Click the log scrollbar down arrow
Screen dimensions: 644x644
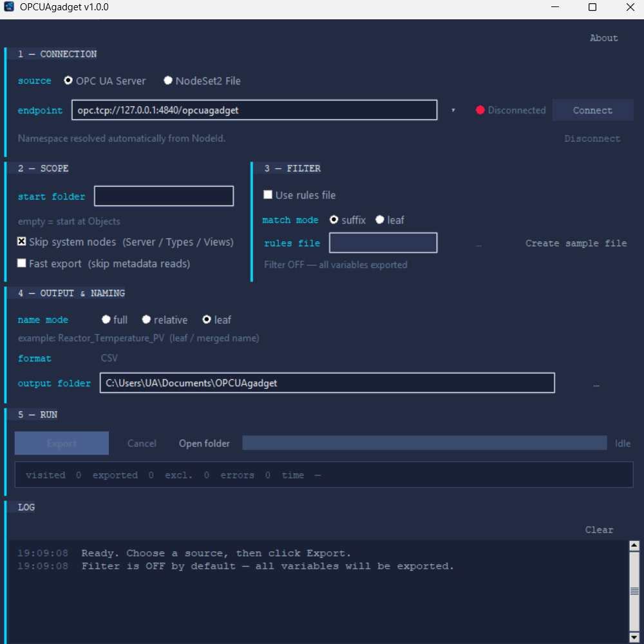tap(634, 638)
